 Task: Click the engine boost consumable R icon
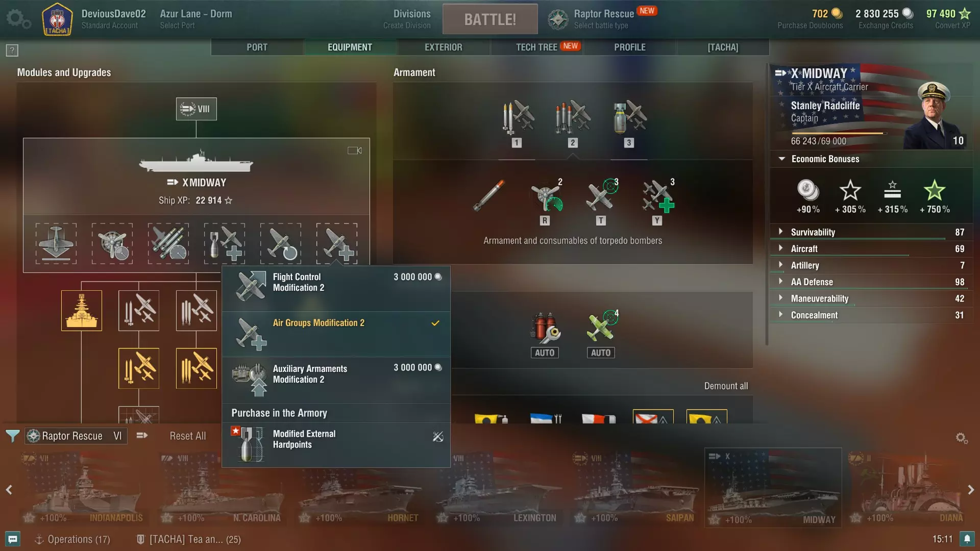pyautogui.click(x=545, y=202)
